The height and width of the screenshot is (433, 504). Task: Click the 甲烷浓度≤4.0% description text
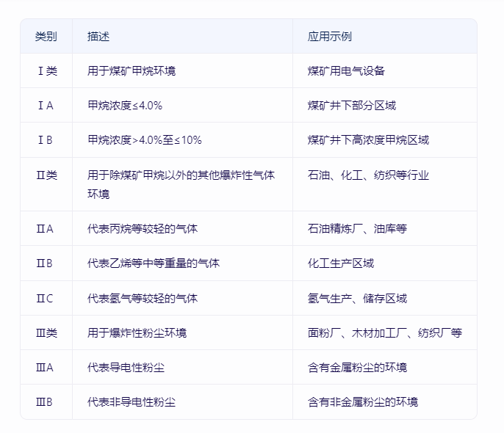click(x=125, y=106)
